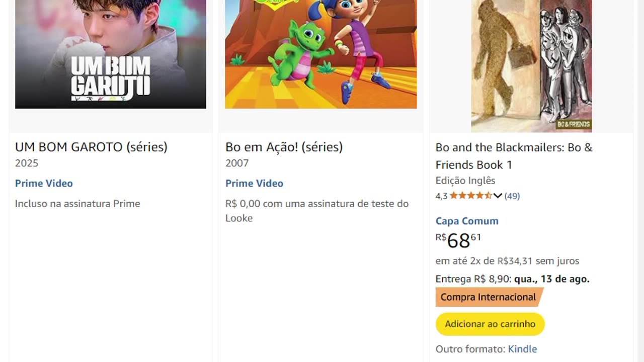Expand the rating breakdown chevron

[x=498, y=196]
